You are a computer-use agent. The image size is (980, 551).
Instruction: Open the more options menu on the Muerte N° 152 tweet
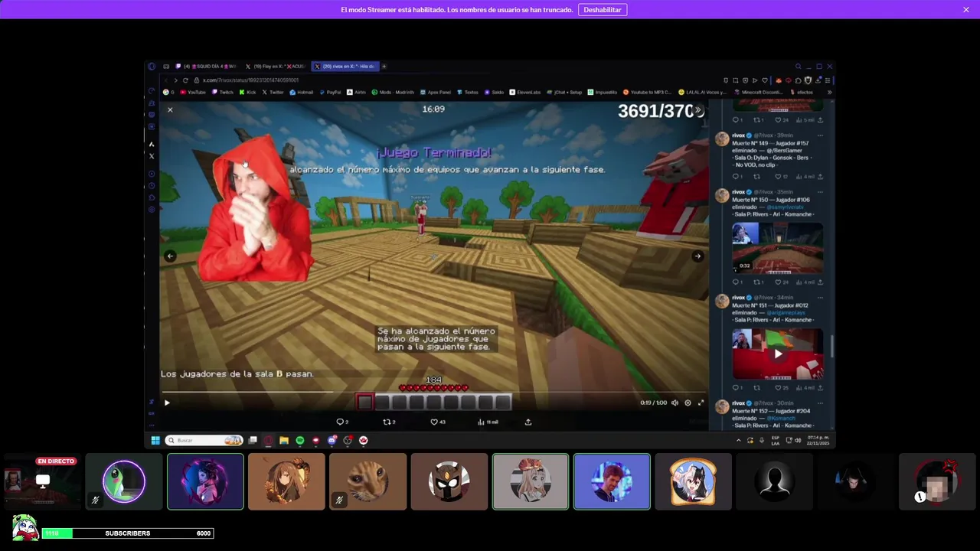(820, 403)
